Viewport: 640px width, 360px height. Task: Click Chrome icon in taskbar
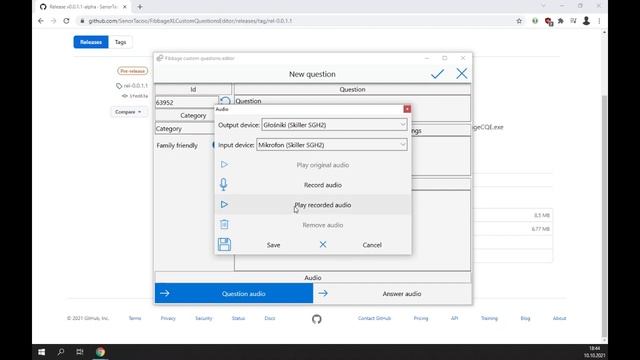[100, 352]
